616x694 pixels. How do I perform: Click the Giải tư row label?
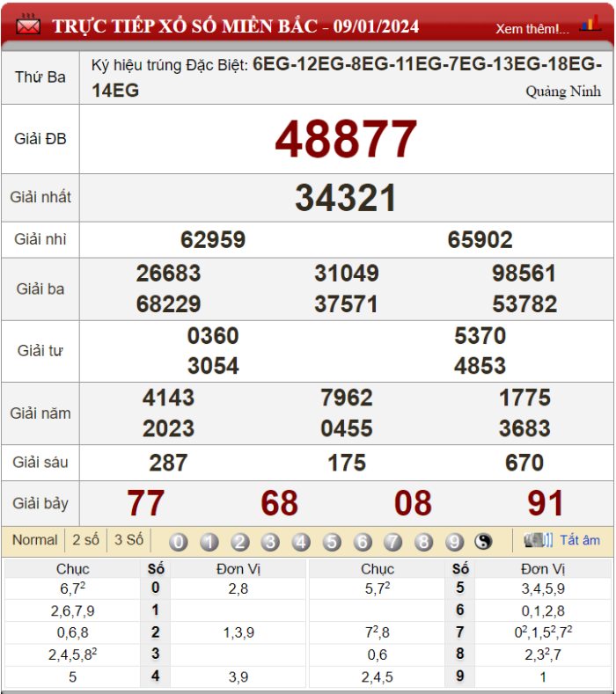tap(40, 351)
